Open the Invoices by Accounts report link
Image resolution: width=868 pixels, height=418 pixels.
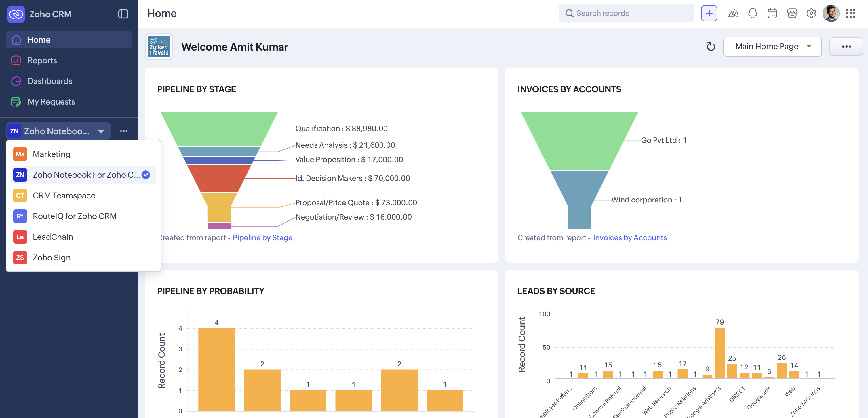(629, 238)
